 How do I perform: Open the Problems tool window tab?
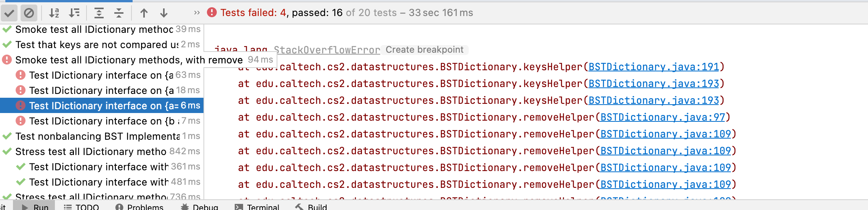click(x=139, y=207)
